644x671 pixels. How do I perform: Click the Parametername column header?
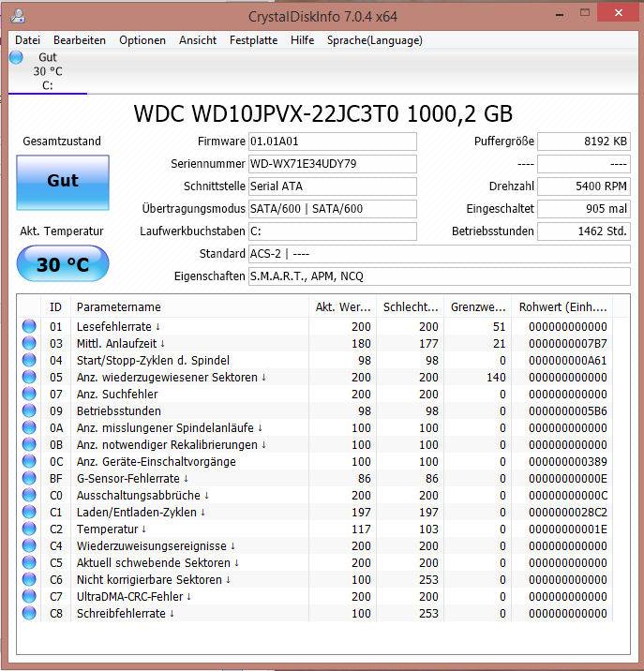(189, 306)
